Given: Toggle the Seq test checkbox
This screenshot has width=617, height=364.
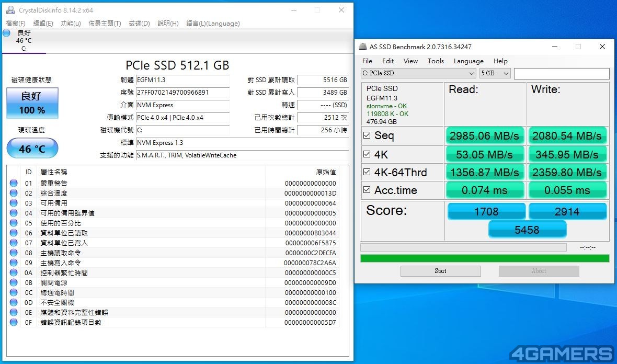Looking at the screenshot, I should pos(367,135).
